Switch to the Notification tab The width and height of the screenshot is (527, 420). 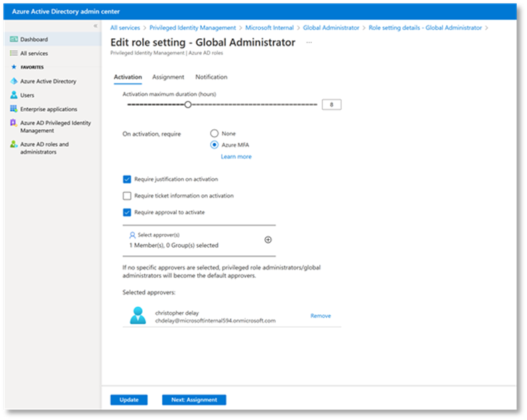coord(211,77)
